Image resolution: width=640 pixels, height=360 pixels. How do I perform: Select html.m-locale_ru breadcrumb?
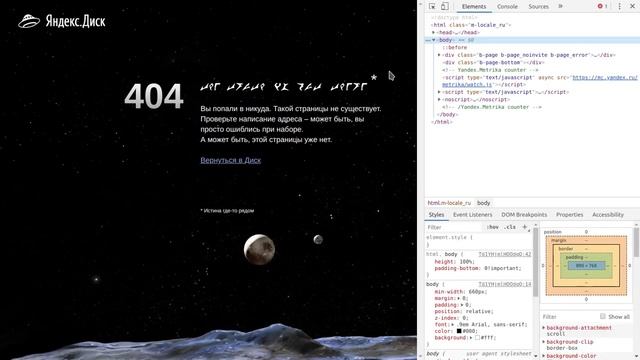point(449,203)
